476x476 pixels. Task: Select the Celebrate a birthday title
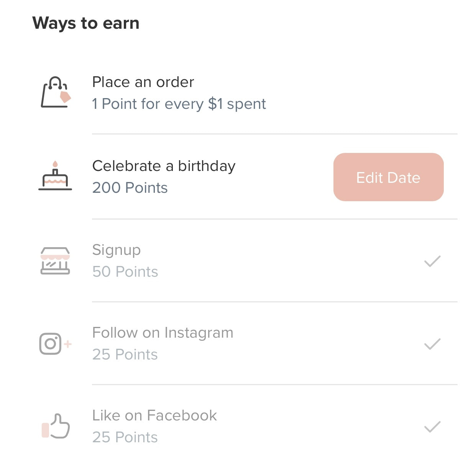[164, 166]
